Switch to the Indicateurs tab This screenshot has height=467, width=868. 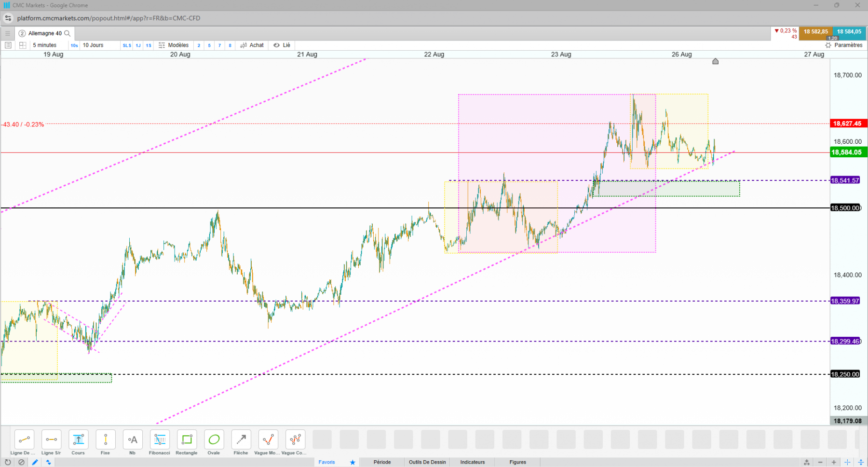pos(473,462)
